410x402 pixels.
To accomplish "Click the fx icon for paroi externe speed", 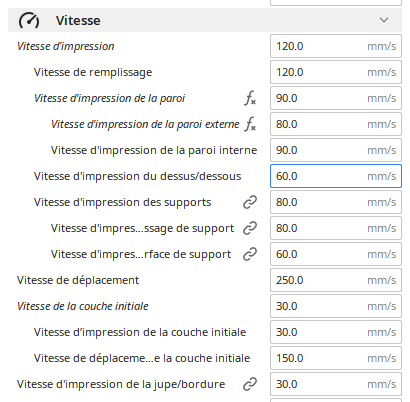I will click(x=250, y=124).
